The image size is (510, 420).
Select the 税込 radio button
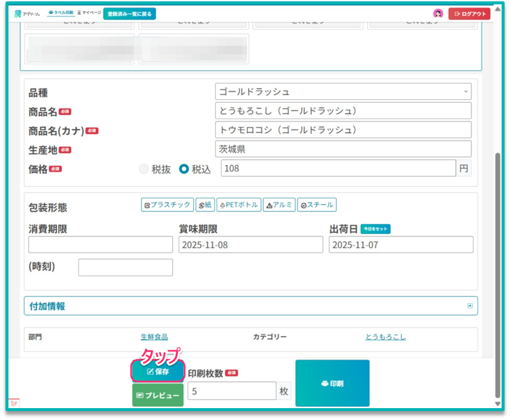(x=184, y=169)
